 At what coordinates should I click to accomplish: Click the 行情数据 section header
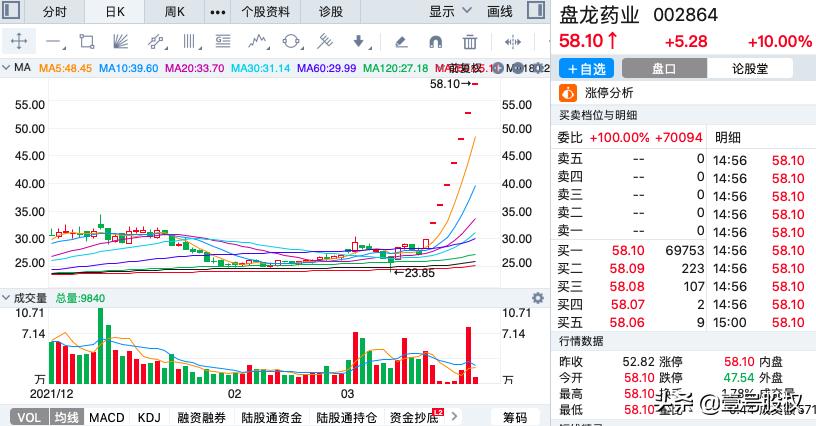click(x=581, y=341)
